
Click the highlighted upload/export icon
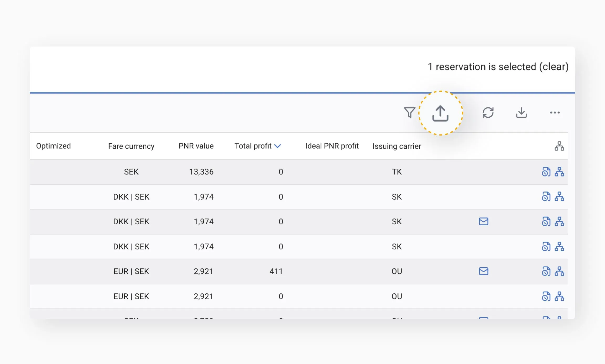[440, 113]
